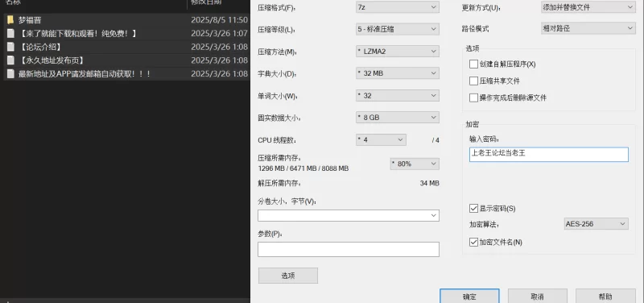Image resolution: width=644 pixels, height=303 pixels.
Task: Open 压缩格式 dropdown showing 7z
Action: click(397, 7)
